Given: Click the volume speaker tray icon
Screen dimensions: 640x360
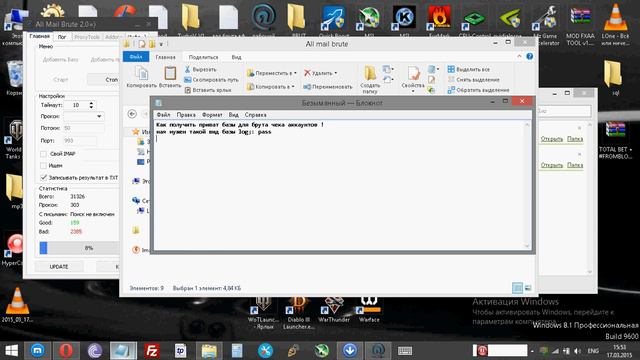Looking at the screenshot, I should tap(577, 351).
